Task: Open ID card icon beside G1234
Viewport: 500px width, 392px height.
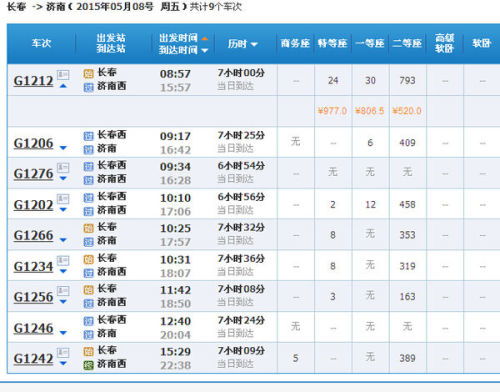Action: 63,260
